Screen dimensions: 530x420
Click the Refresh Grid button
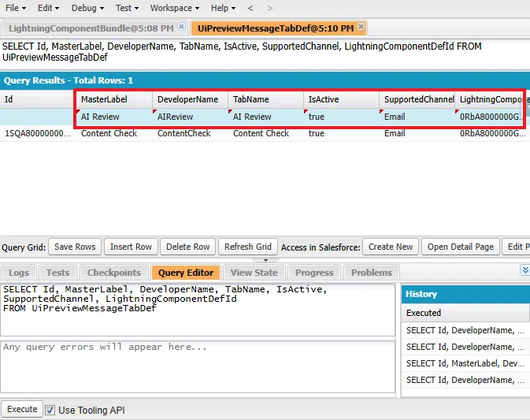(x=248, y=247)
